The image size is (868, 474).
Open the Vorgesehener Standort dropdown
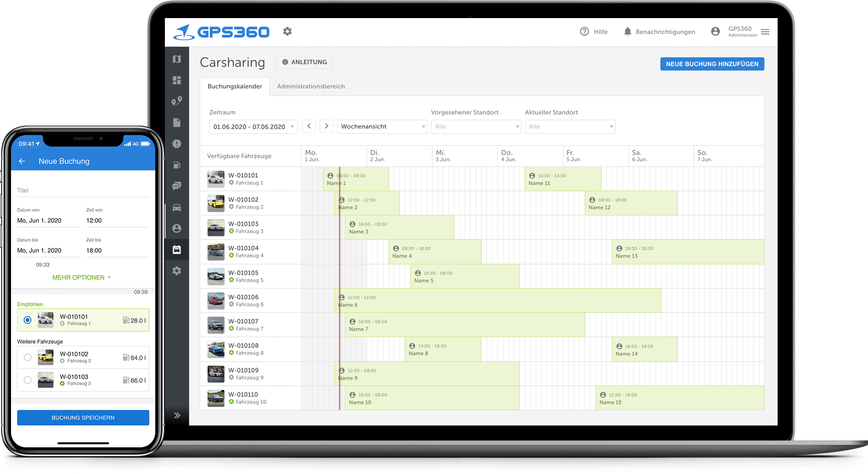(x=476, y=127)
